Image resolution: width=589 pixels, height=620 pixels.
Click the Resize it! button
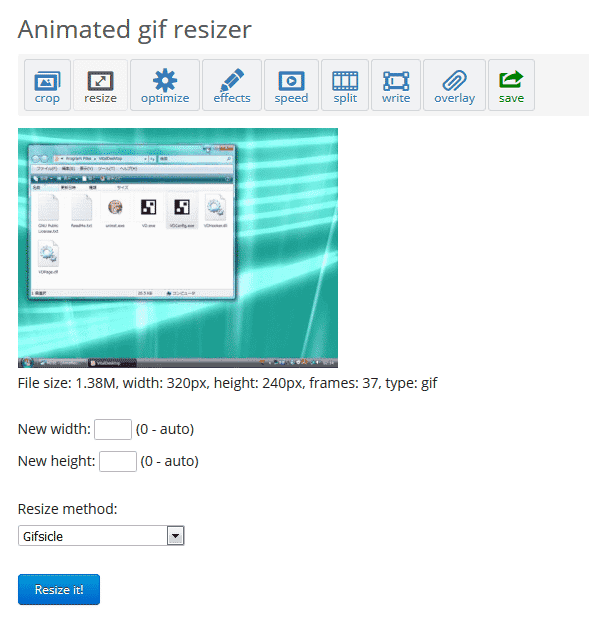pos(59,590)
